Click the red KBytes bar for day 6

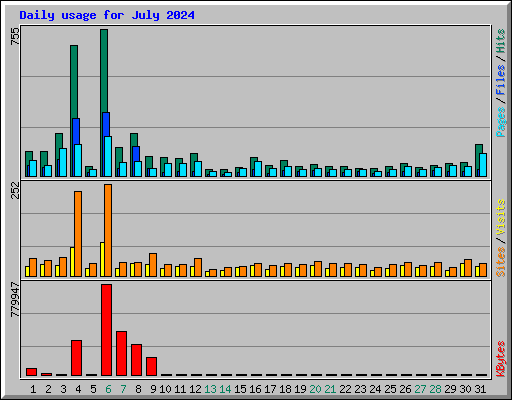[106, 330]
